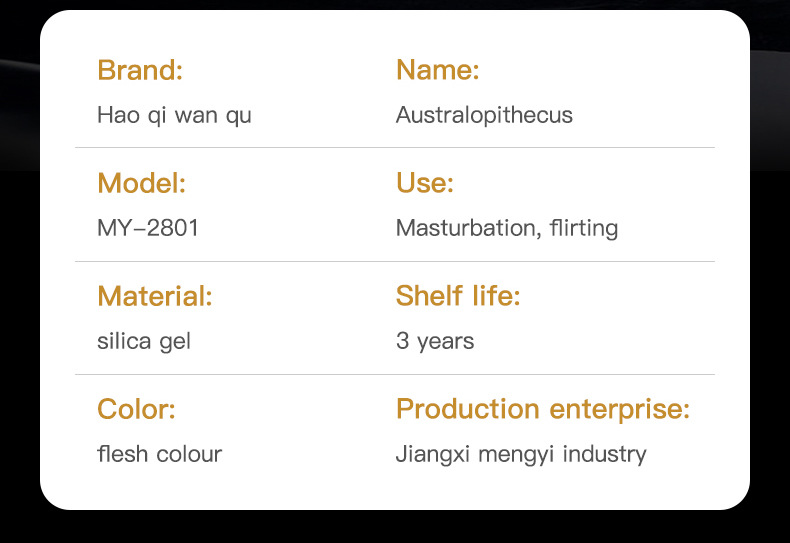This screenshot has width=790, height=543.
Task: Click the "Use:" heading label
Action: click(x=425, y=183)
